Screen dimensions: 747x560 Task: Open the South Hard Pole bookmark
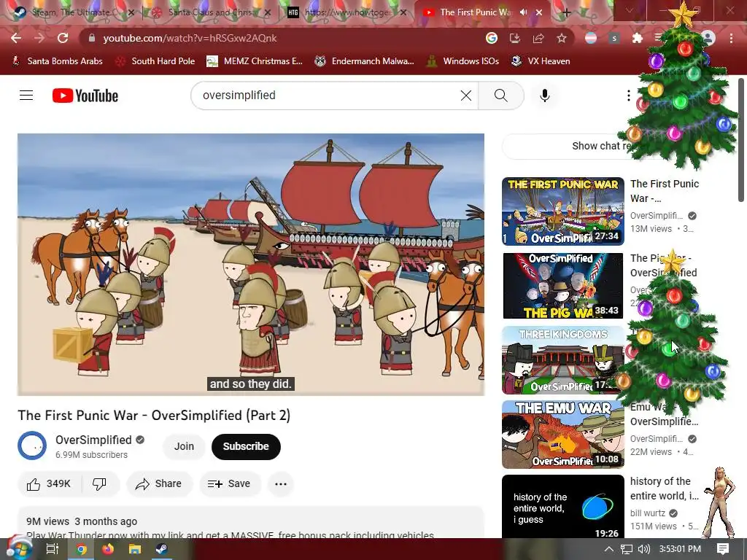click(155, 61)
